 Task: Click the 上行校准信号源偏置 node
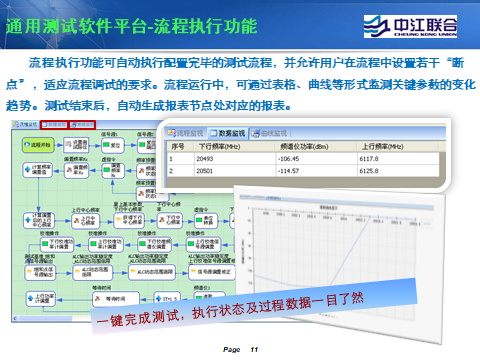204,245
